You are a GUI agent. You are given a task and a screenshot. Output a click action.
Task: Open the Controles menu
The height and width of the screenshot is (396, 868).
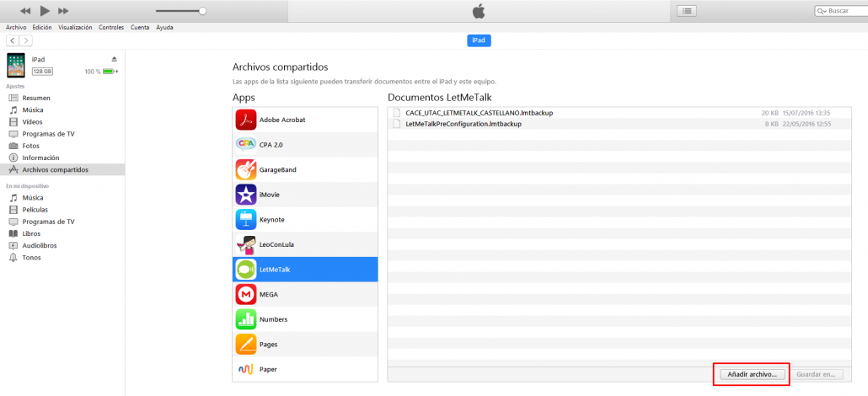(x=111, y=27)
